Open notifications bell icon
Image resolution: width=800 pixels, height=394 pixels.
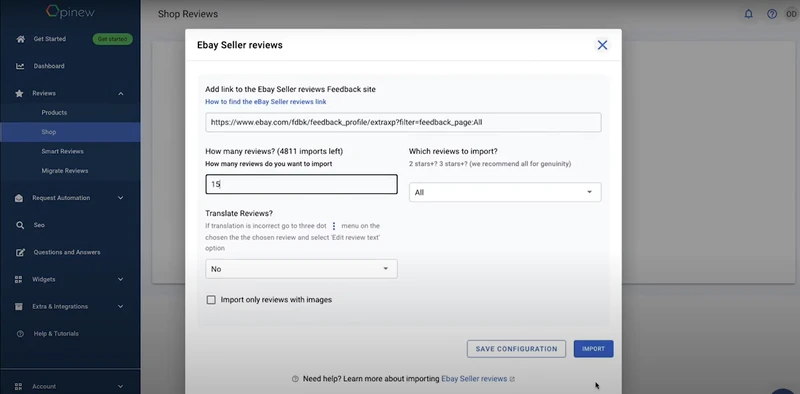pos(748,14)
